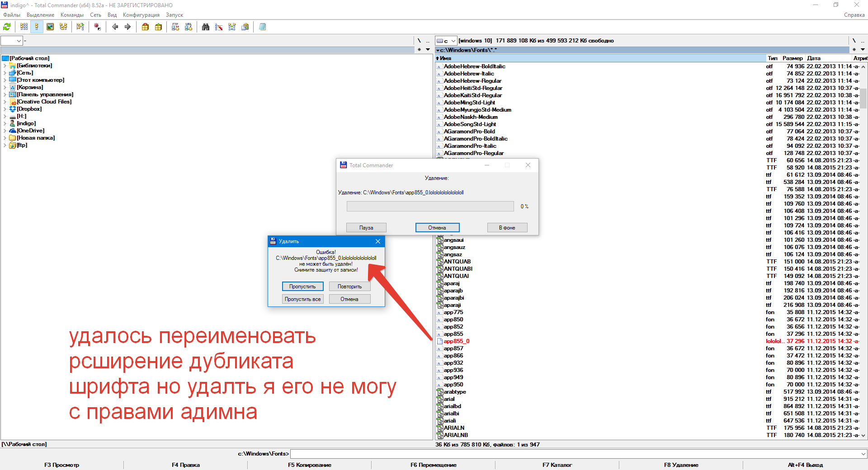Open the FTP connect icon
868x470 pixels.
point(175,27)
